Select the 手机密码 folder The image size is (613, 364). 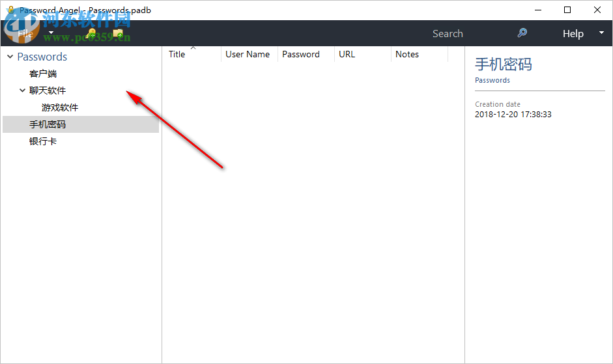(81, 124)
